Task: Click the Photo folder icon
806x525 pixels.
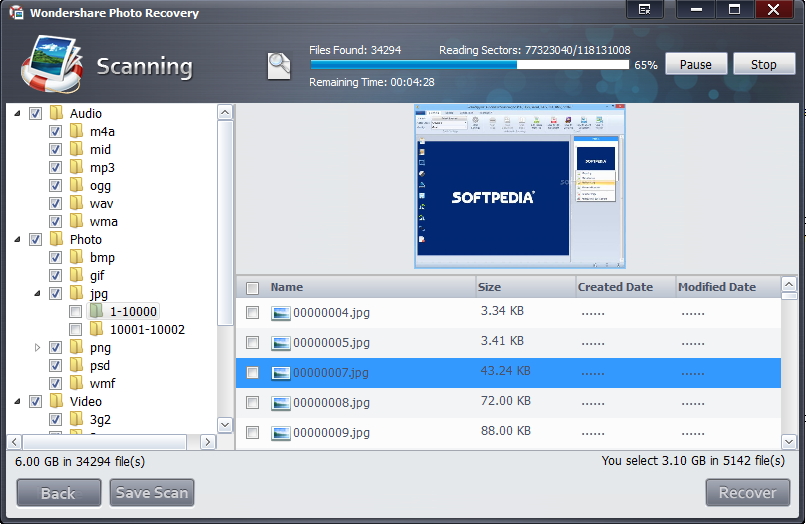Action: [x=57, y=239]
